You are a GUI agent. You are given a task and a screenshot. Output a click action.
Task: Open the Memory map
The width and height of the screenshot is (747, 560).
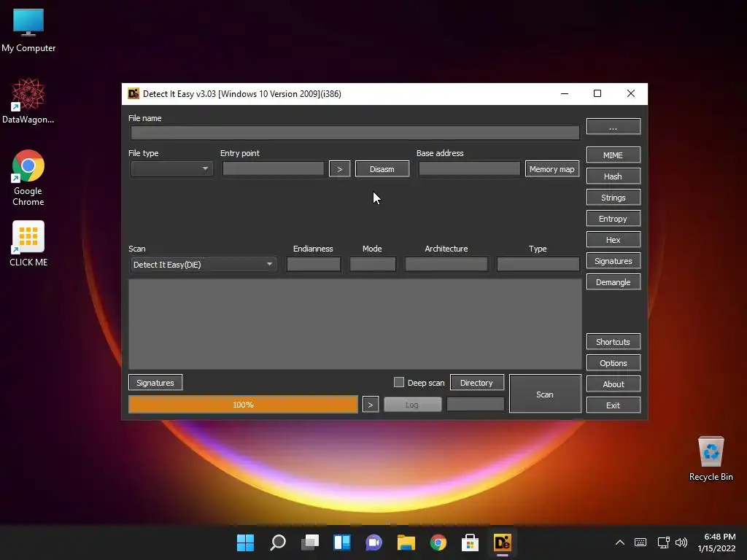pyautogui.click(x=552, y=169)
